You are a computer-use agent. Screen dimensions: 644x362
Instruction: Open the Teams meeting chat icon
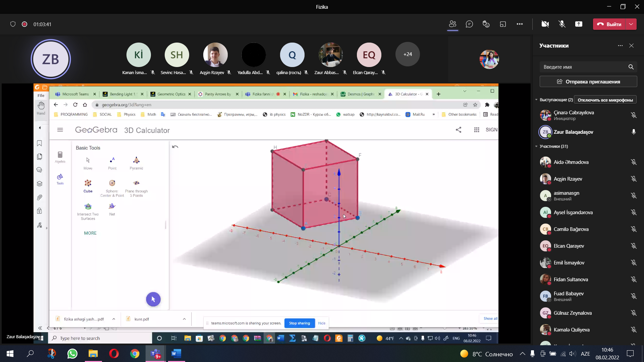(x=469, y=24)
